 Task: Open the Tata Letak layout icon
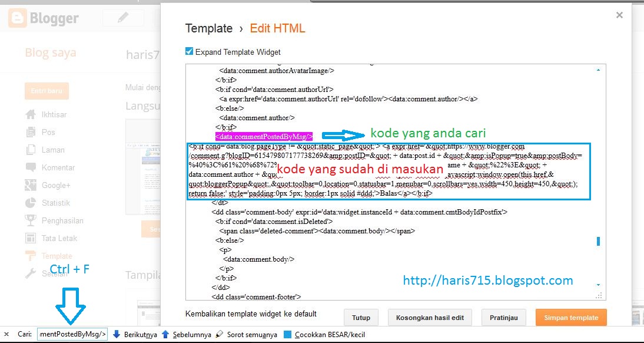pyautogui.click(x=31, y=238)
